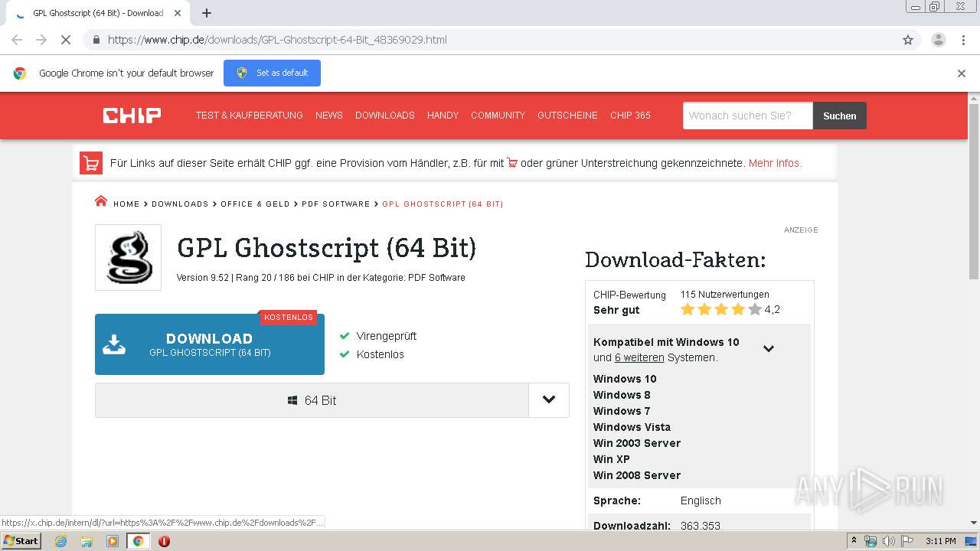Viewport: 980px width, 551px height.
Task: Click the volume tray icon
Action: click(x=888, y=541)
